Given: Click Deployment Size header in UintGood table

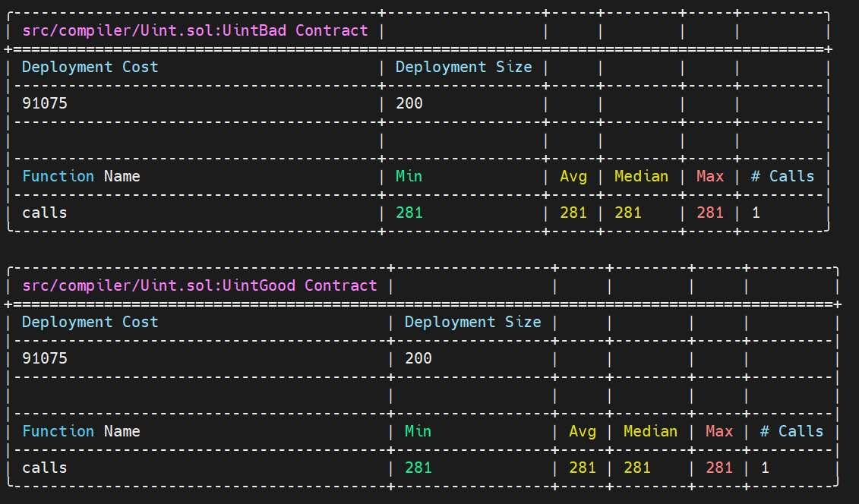Looking at the screenshot, I should 472,322.
